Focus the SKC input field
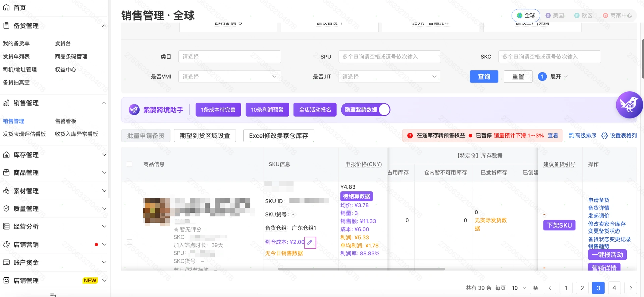The image size is (644, 297). tap(549, 57)
